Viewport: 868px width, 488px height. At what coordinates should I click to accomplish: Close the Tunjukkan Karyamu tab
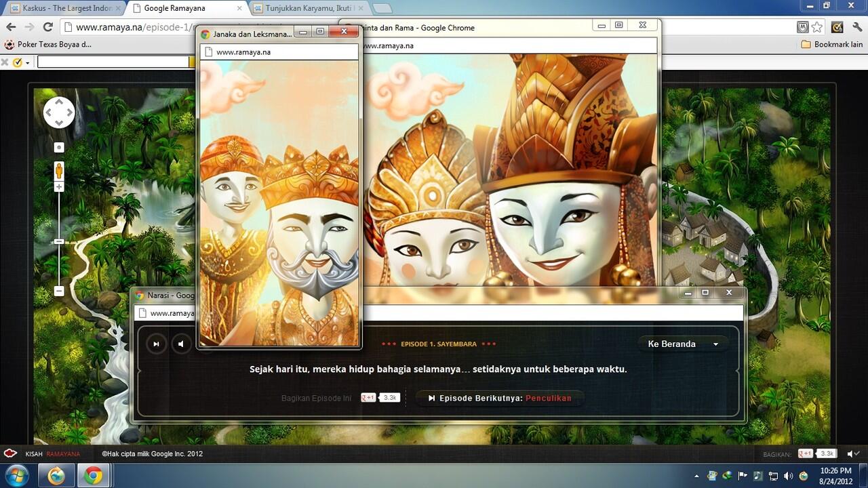tap(361, 8)
